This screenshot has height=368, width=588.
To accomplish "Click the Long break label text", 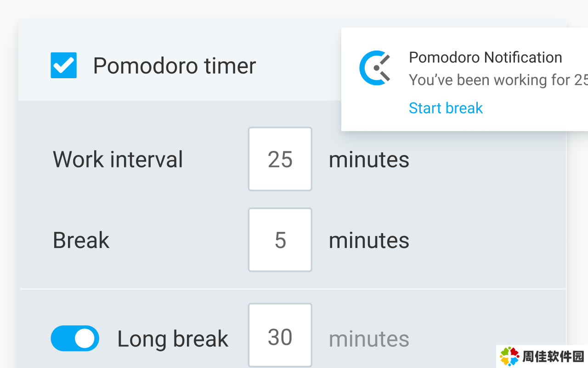I will coord(173,339).
